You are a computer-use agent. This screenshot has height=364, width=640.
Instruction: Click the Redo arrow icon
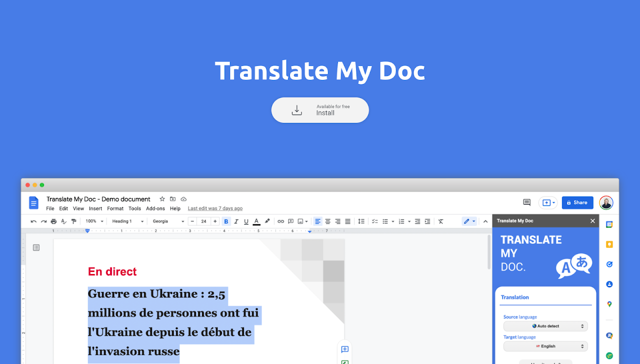point(43,221)
